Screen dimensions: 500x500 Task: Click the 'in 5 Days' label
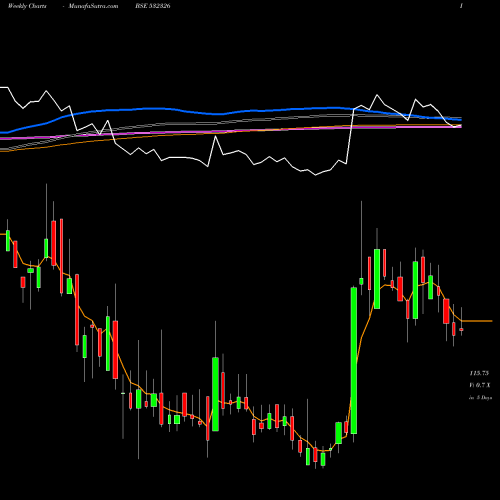coord(480,398)
